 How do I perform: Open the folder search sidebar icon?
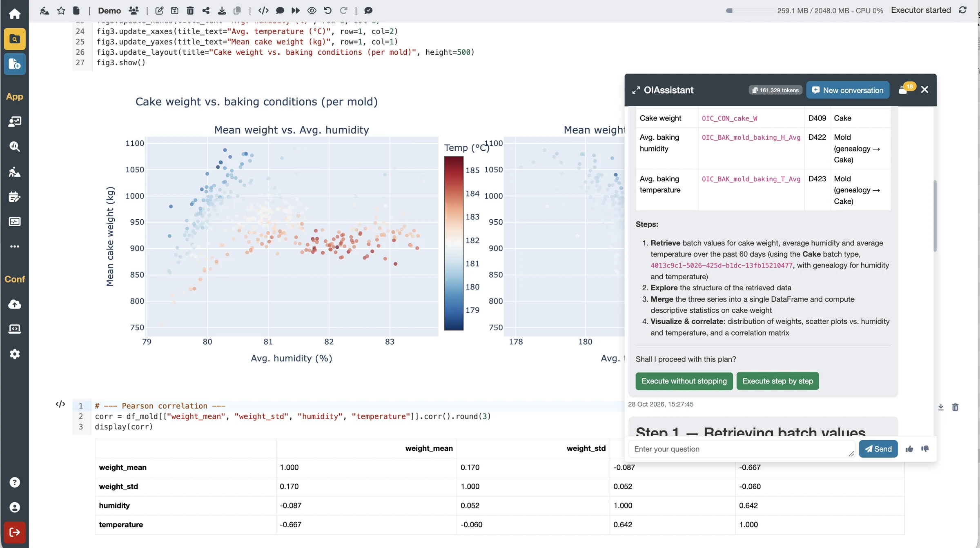click(x=15, y=39)
